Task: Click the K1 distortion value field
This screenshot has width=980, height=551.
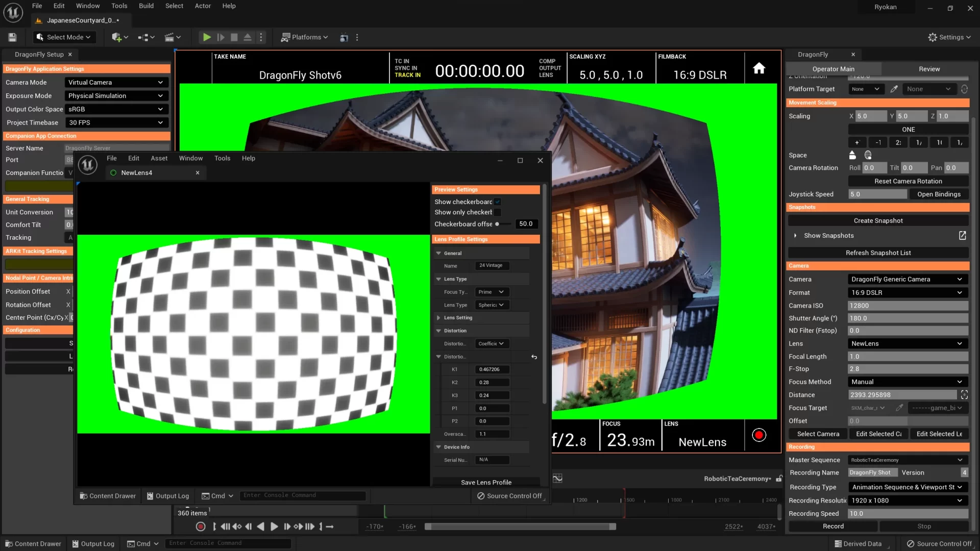Action: [492, 369]
